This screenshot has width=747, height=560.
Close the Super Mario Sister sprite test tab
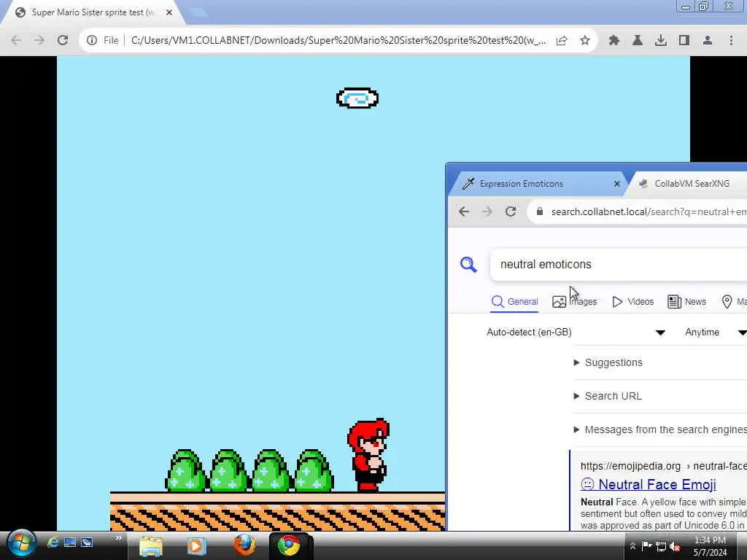169,12
